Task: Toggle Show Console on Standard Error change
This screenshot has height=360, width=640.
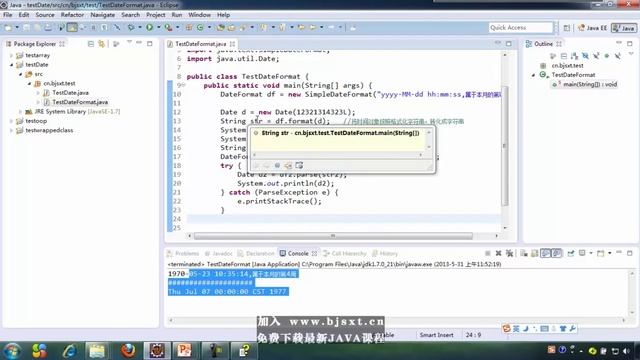Action: (557, 253)
